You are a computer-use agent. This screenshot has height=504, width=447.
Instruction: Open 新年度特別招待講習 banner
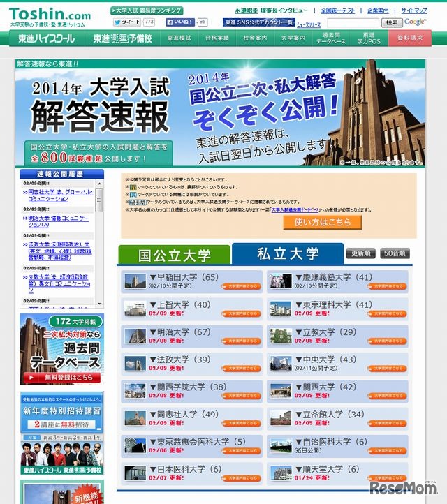(x=61, y=433)
